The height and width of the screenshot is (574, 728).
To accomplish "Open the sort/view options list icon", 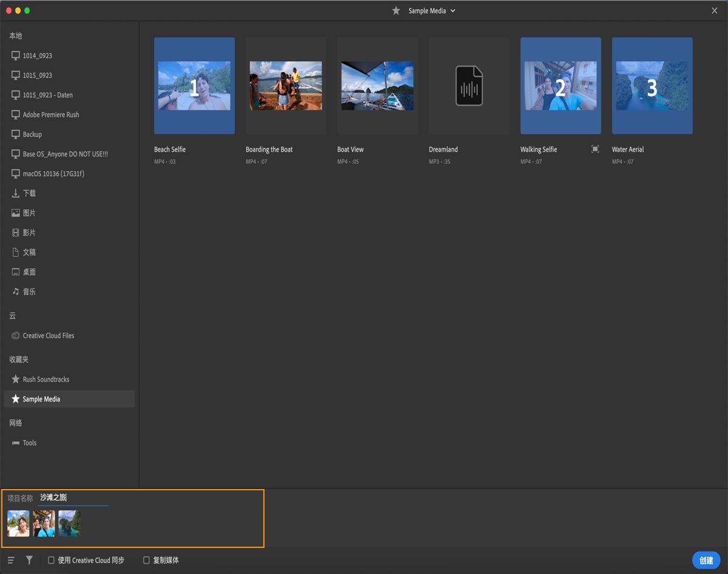I will pos(11,561).
